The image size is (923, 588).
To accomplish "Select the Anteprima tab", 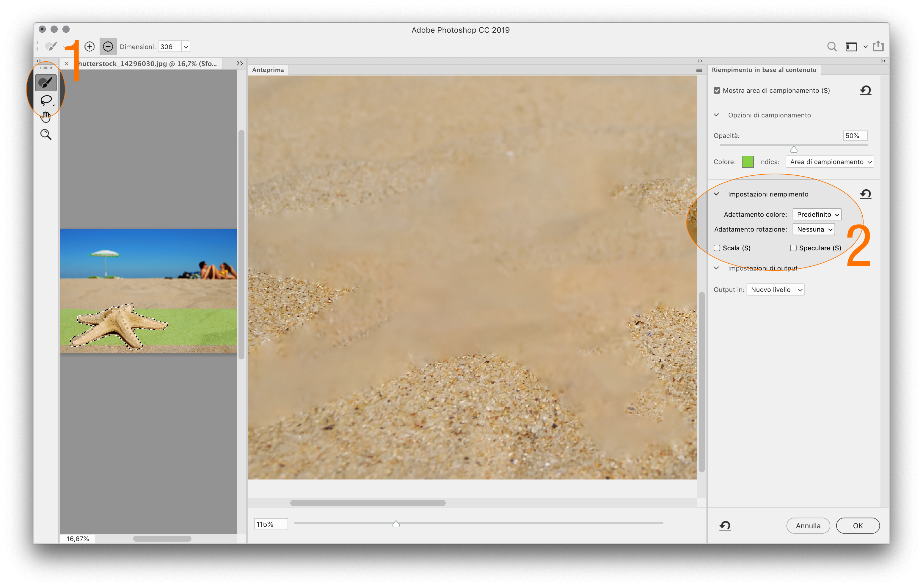I will tap(268, 70).
